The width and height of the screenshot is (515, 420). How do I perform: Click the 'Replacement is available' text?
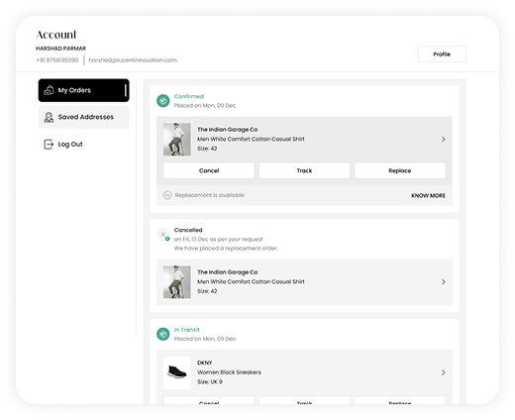(x=210, y=195)
